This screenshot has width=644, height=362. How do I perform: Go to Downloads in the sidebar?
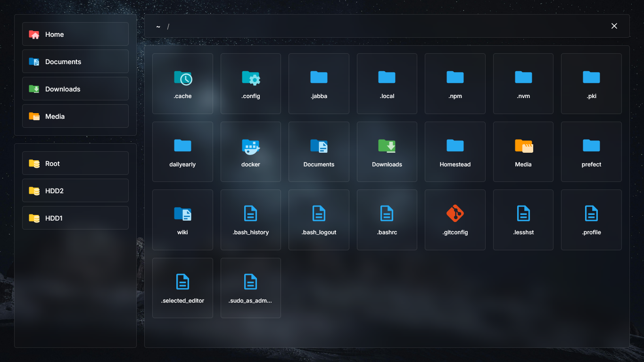75,89
